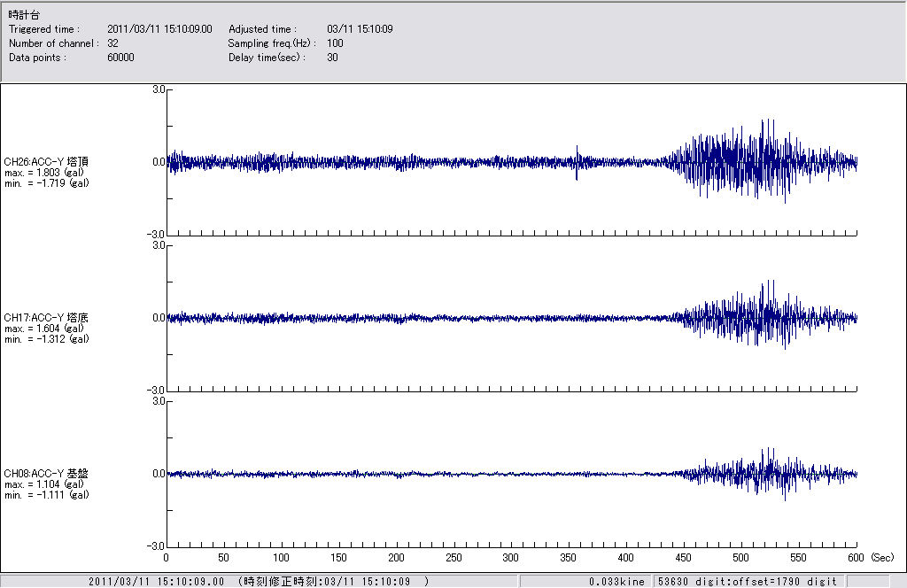Click the 0.033kine status bar field

pos(616,581)
